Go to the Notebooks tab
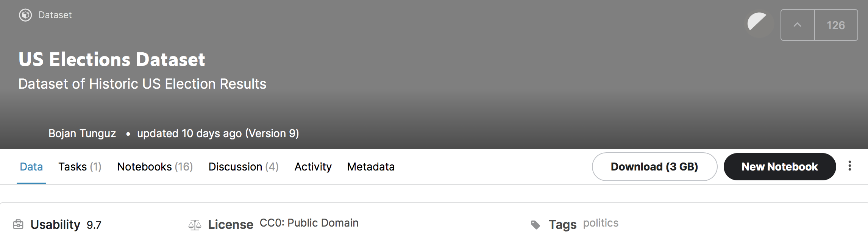The height and width of the screenshot is (244, 868). 155,167
